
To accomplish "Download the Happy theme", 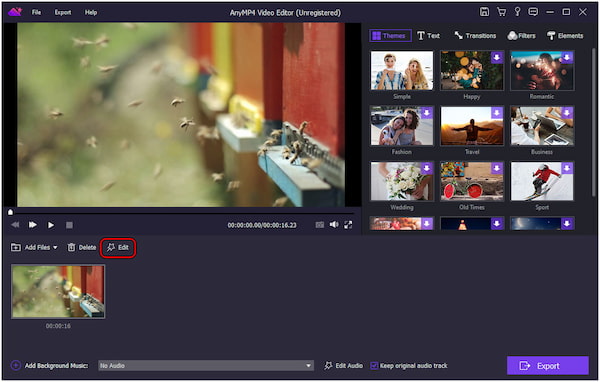I will click(497, 57).
